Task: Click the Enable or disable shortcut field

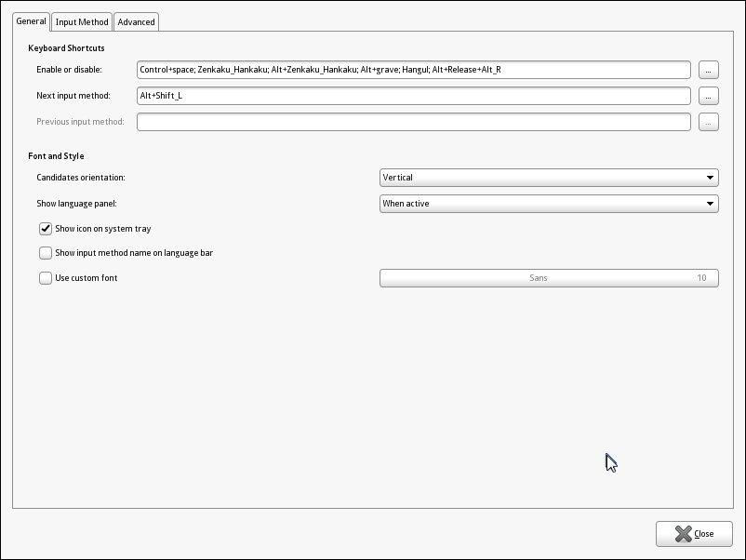Action: point(413,70)
